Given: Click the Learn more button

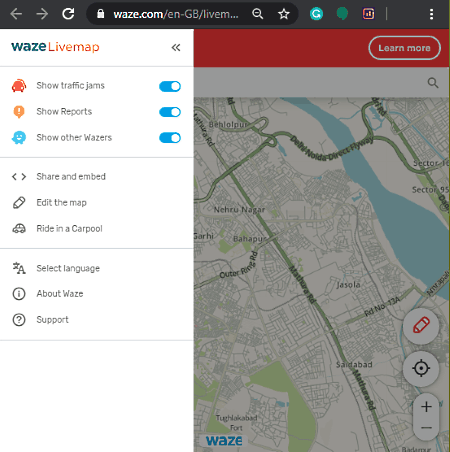Looking at the screenshot, I should pyautogui.click(x=404, y=48).
